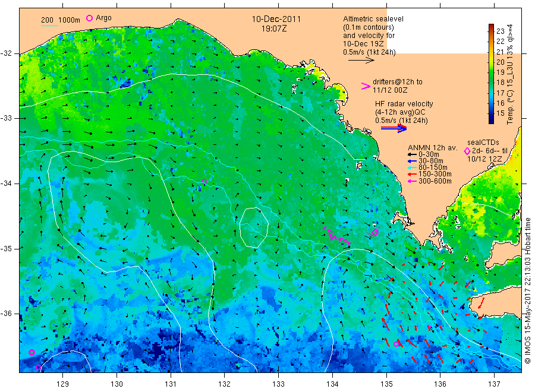Viewport: 535px width, 392px height.
Task: Click the date label 10-Dec-2011
Action: click(276, 19)
